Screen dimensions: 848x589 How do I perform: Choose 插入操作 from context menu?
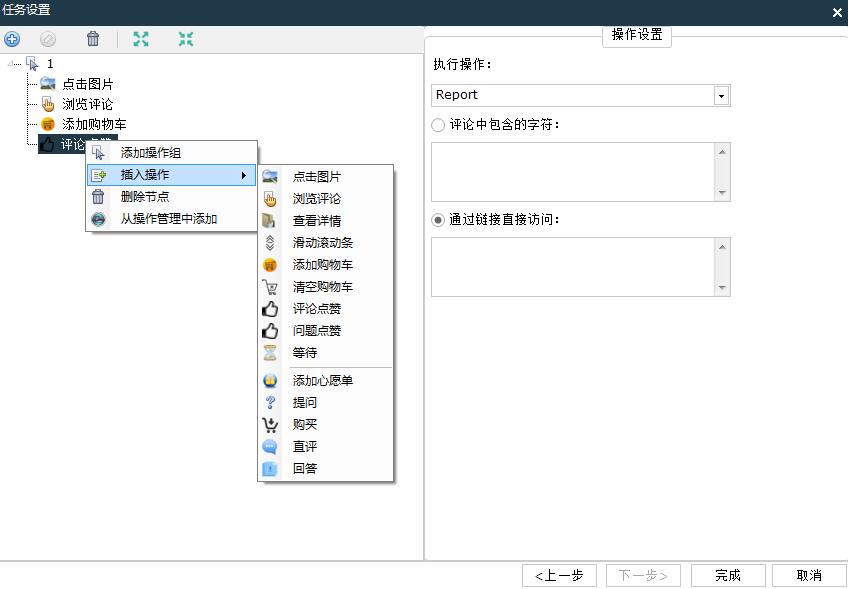171,175
